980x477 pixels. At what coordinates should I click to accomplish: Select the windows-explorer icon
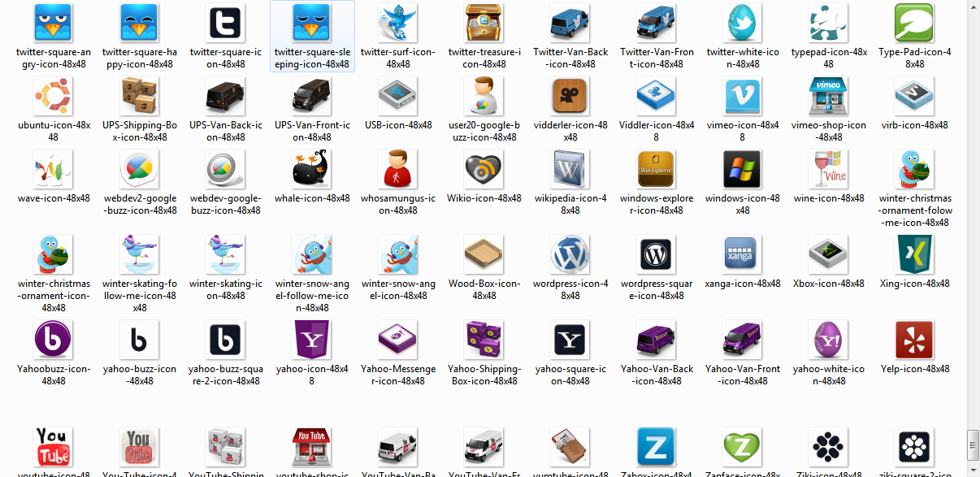[x=657, y=170]
